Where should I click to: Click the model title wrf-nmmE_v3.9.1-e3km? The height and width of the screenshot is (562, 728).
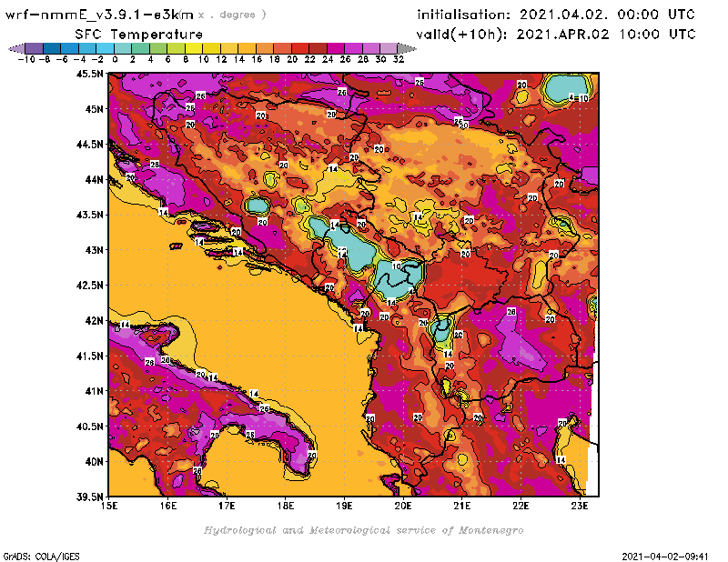99,15
